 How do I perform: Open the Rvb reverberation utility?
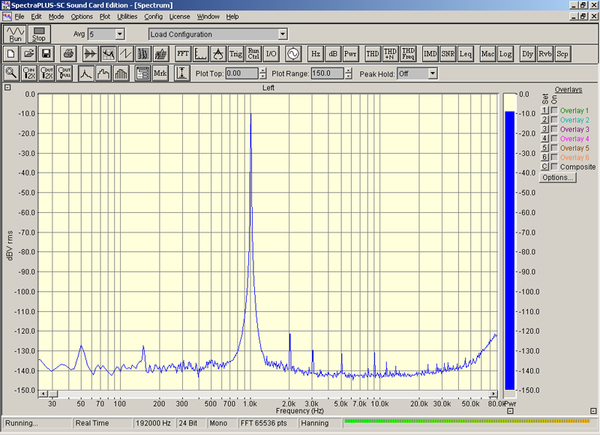pyautogui.click(x=545, y=54)
